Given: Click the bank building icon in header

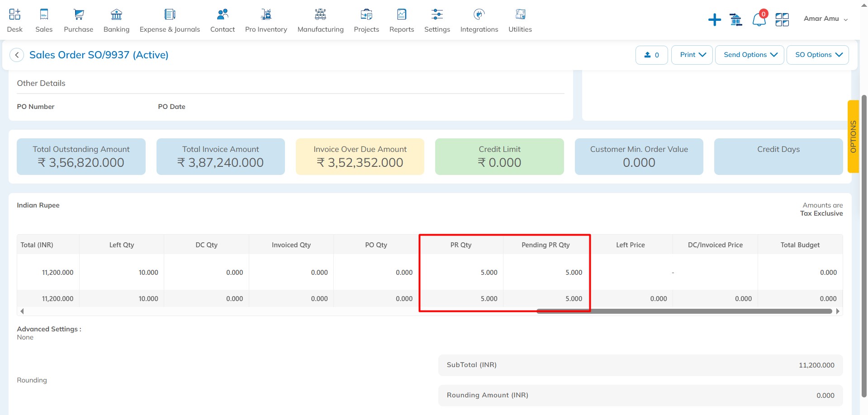Looking at the screenshot, I should (x=736, y=19).
